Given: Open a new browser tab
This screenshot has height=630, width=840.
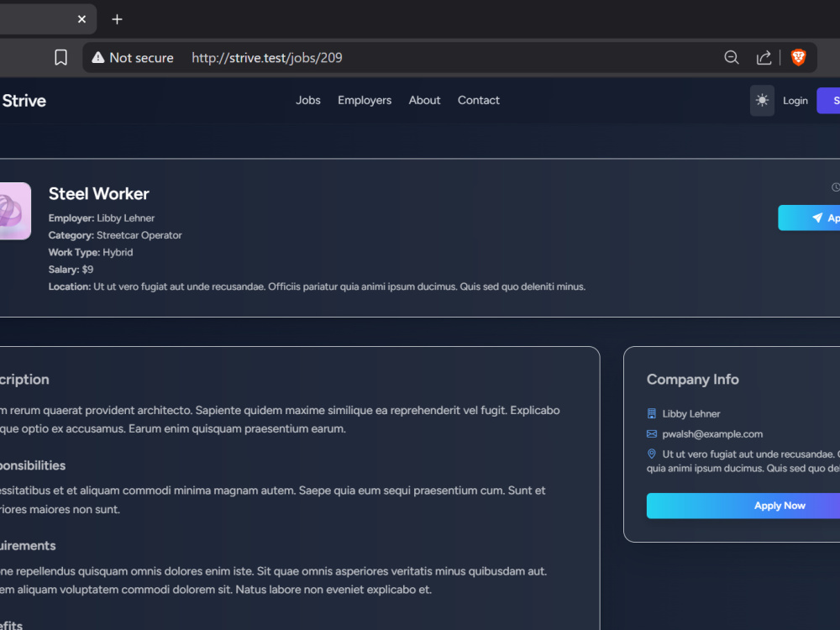Looking at the screenshot, I should point(117,19).
